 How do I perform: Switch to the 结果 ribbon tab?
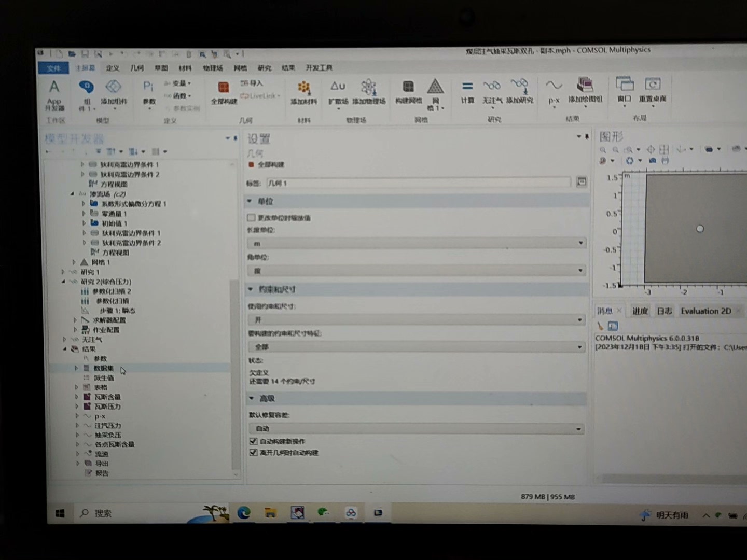288,68
